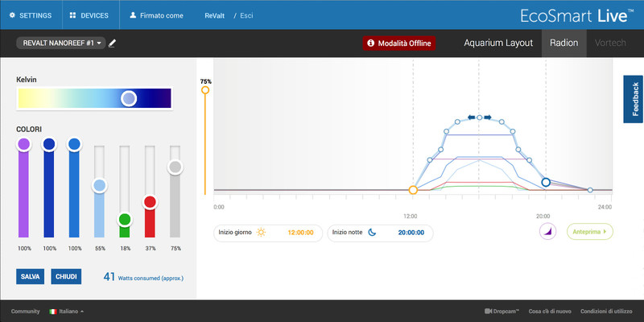Screen dimensions: 644x322
Task: Click the Kelvin color temperature slider handle
Action: [x=129, y=98]
